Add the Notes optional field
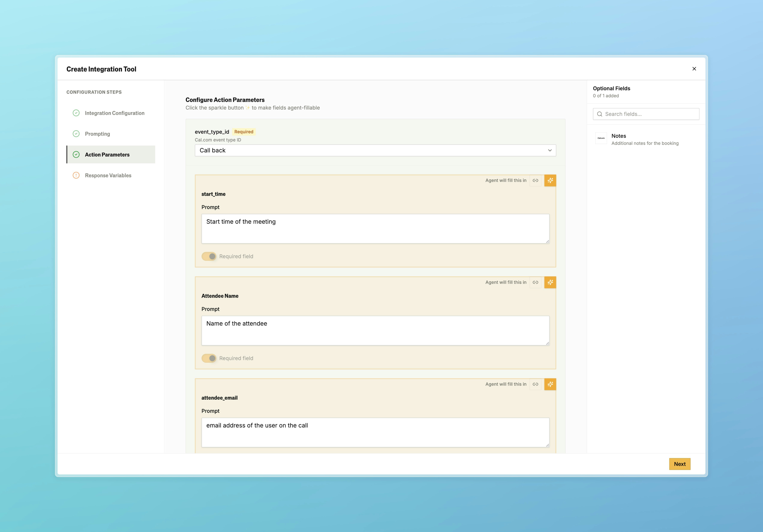763x532 pixels. tap(645, 139)
